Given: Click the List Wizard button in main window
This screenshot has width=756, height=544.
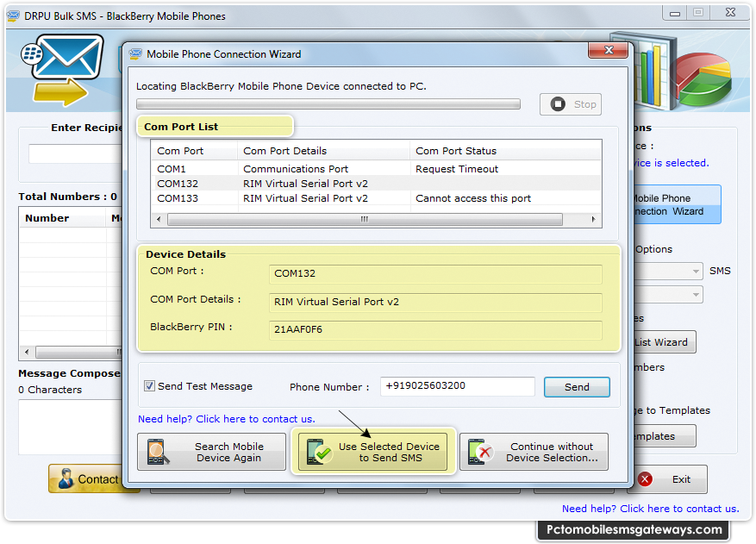Looking at the screenshot, I should tap(664, 342).
